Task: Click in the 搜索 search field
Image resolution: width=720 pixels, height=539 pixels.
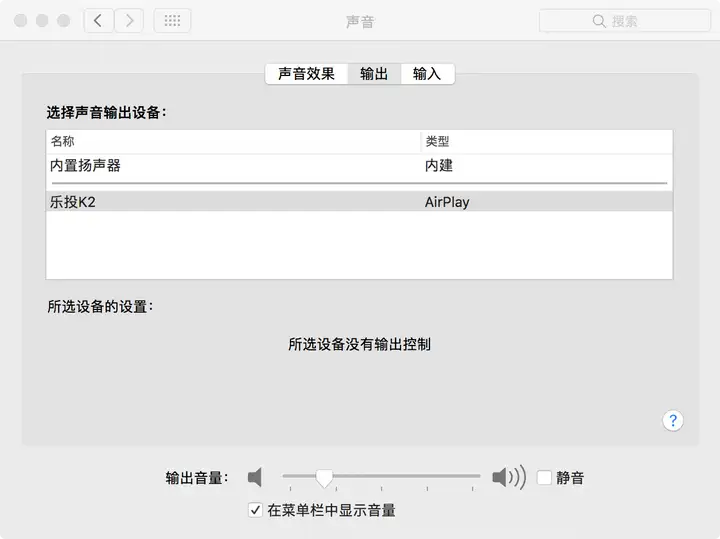Action: click(x=625, y=21)
